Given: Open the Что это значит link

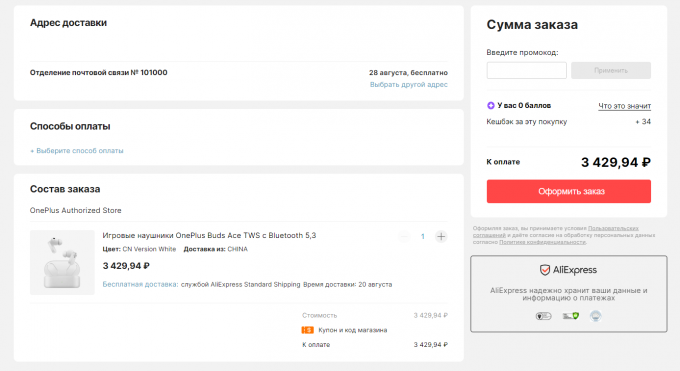Looking at the screenshot, I should coord(624,106).
